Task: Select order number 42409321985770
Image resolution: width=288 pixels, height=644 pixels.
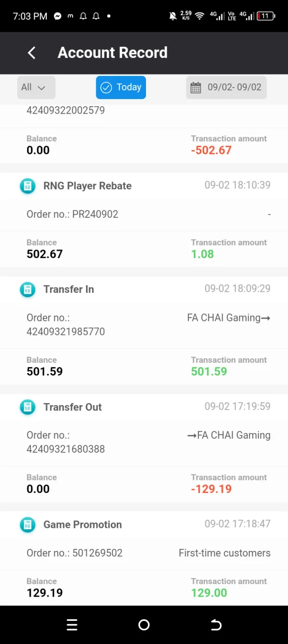Action: [65, 332]
